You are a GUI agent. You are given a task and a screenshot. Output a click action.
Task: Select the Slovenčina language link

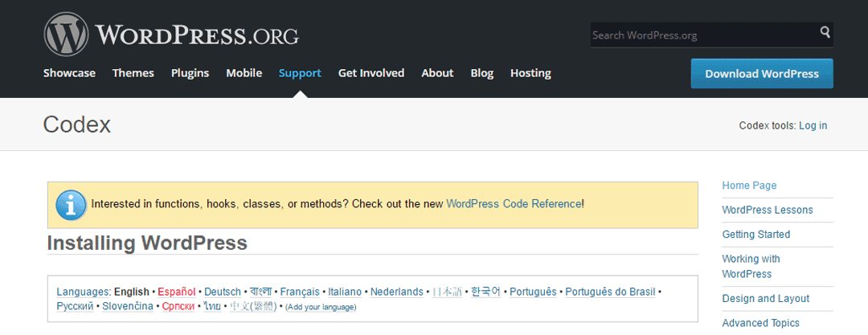pyautogui.click(x=128, y=306)
